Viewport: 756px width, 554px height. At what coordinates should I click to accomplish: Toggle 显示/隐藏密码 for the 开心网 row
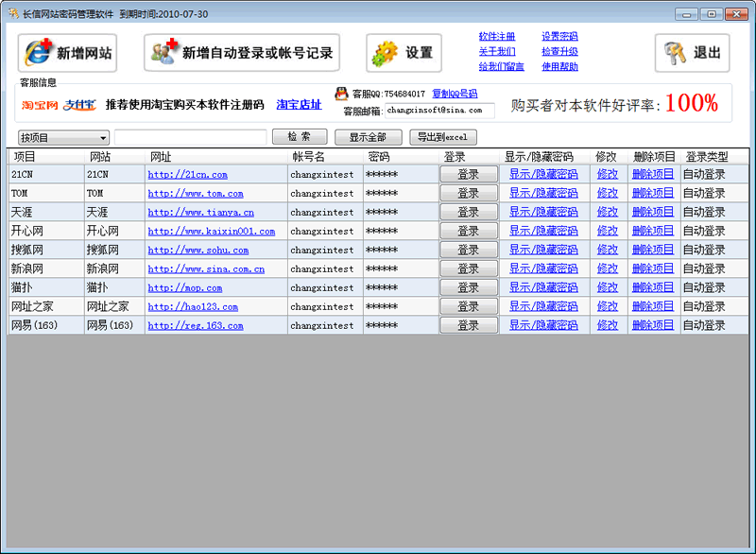pos(544,231)
